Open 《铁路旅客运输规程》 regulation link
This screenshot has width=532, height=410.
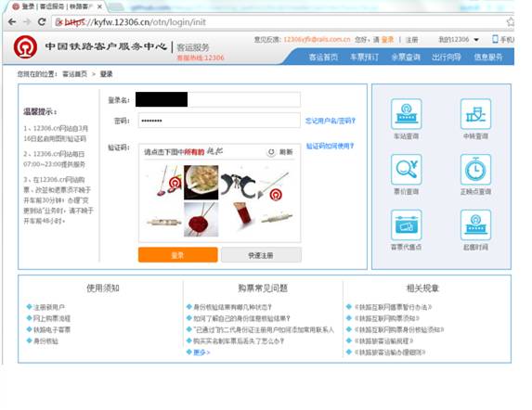[x=383, y=341]
